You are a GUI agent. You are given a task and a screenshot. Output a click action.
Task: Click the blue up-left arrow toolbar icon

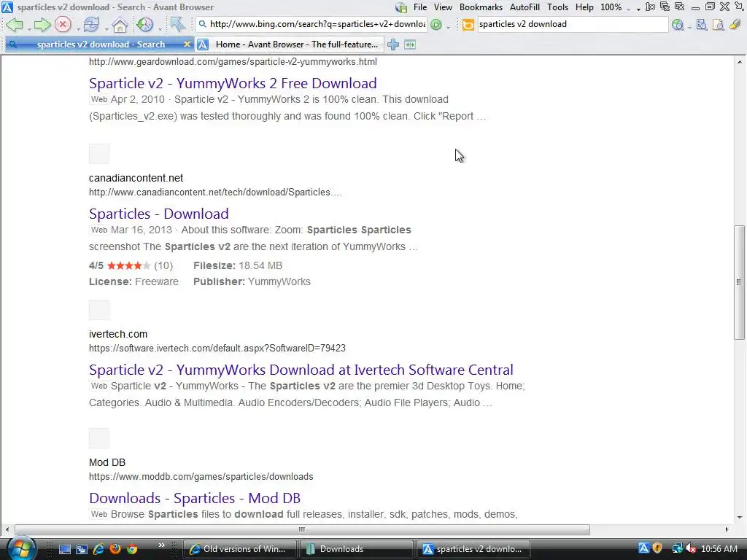[178, 24]
